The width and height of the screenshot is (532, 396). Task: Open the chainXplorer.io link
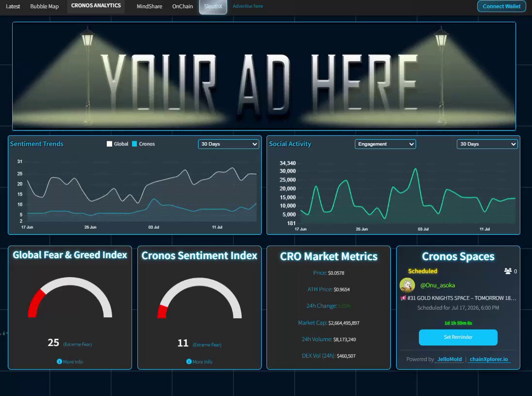click(x=489, y=359)
